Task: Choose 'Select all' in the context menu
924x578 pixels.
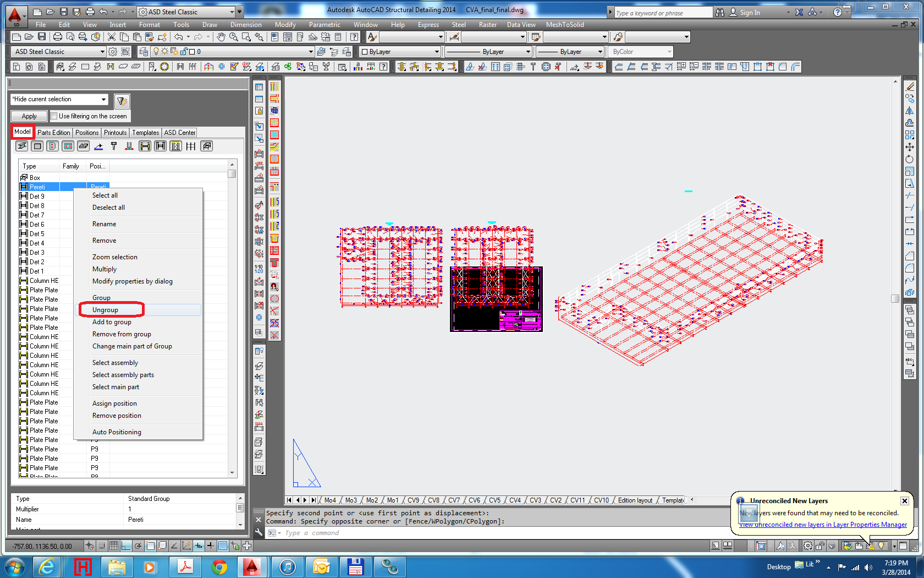Action: 137,195
